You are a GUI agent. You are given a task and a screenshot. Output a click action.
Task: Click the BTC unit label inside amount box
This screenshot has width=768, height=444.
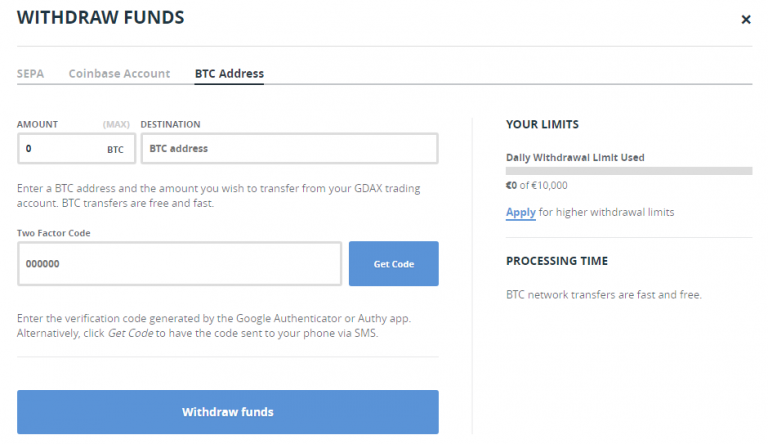click(x=115, y=149)
